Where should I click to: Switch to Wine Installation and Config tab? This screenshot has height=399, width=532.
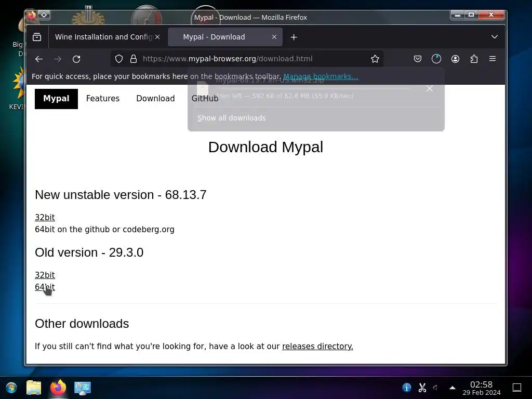103,37
